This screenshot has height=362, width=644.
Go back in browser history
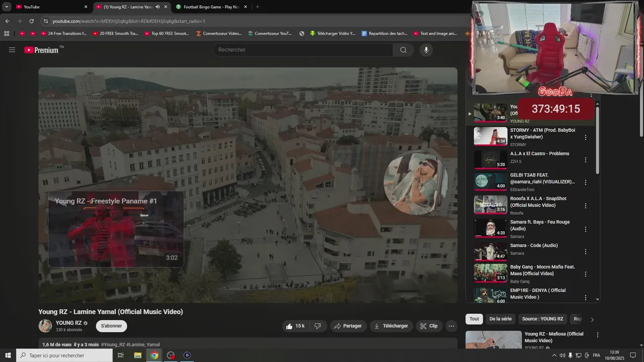[7, 21]
